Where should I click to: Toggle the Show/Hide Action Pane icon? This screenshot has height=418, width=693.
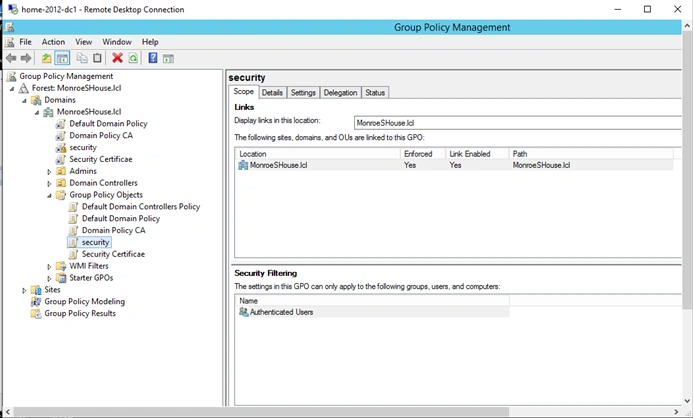[x=168, y=58]
